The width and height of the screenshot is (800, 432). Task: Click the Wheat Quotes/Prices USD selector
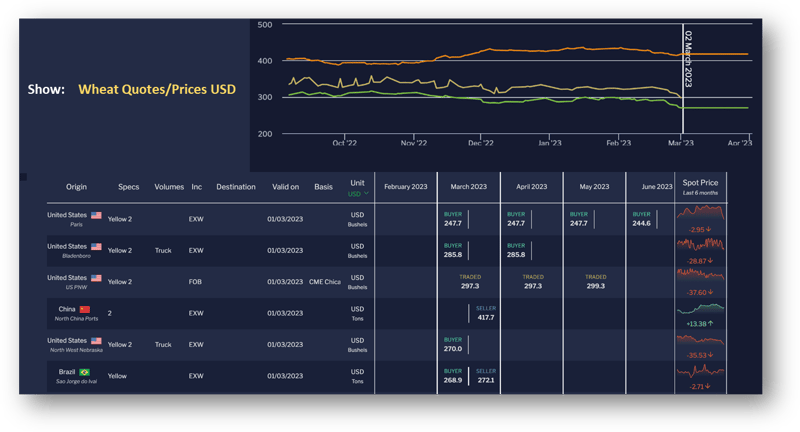click(157, 89)
